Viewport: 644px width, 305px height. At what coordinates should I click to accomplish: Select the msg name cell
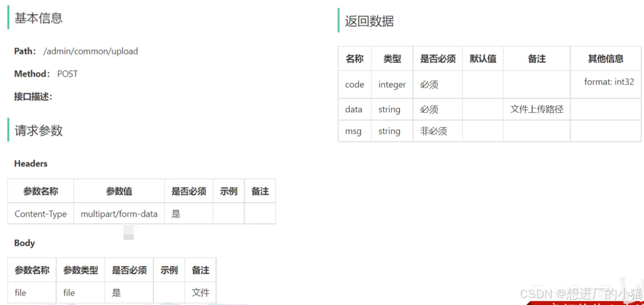click(353, 131)
